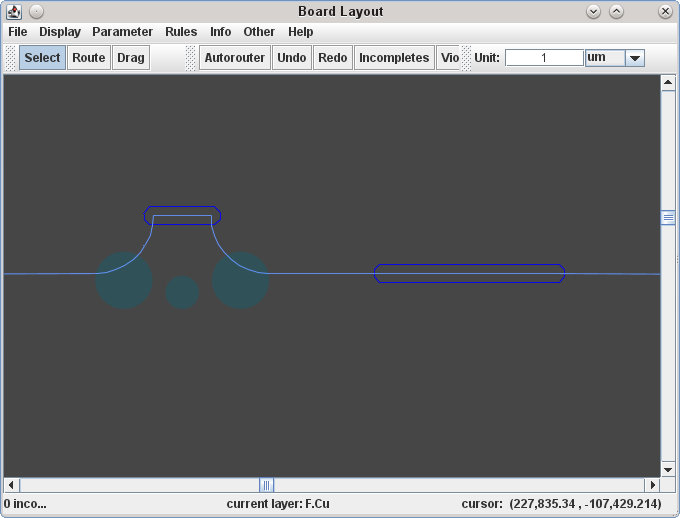Click the horizontal scrollbar left arrow
Viewport: 680px width, 518px height.
(x=12, y=485)
